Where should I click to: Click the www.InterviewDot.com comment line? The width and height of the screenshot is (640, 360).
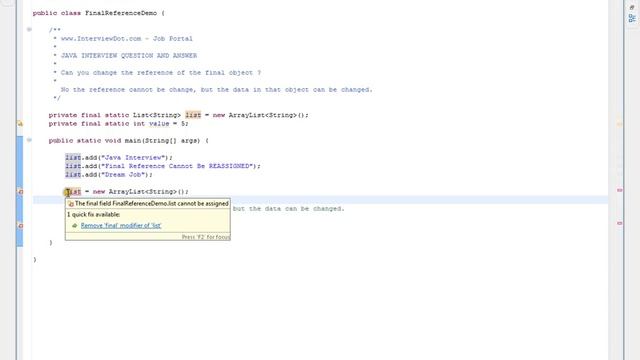point(127,39)
